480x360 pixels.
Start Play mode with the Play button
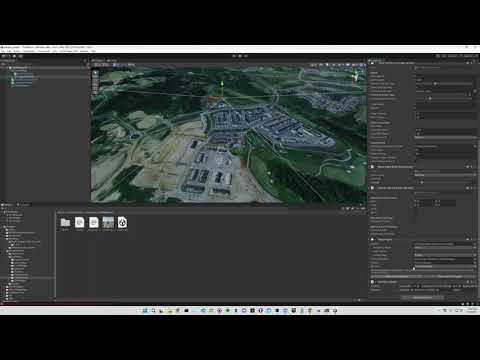pyautogui.click(x=234, y=56)
